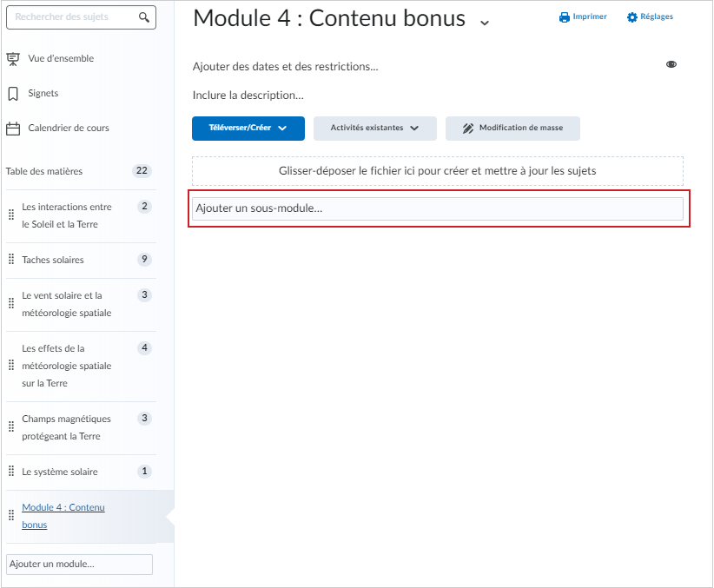Click Module 4 : Contenu bonus link
The width and height of the screenshot is (714, 588).
63,516
